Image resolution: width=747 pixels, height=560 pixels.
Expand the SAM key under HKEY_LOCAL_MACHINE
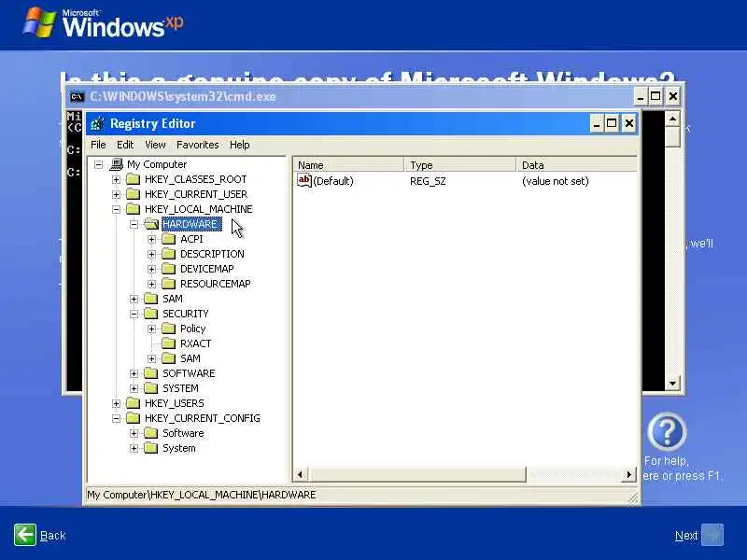coord(134,299)
